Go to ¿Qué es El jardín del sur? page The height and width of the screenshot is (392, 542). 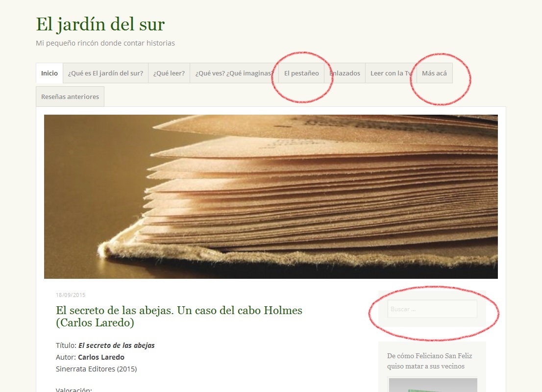coord(105,73)
